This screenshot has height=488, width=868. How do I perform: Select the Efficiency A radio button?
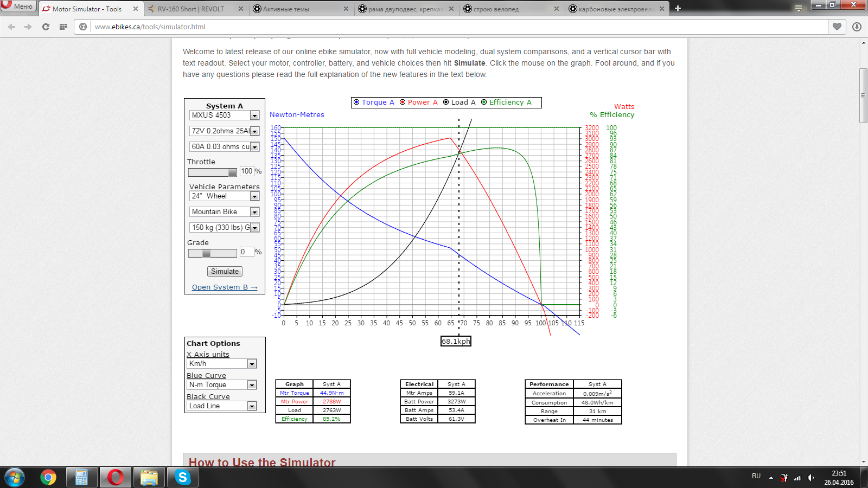(484, 102)
